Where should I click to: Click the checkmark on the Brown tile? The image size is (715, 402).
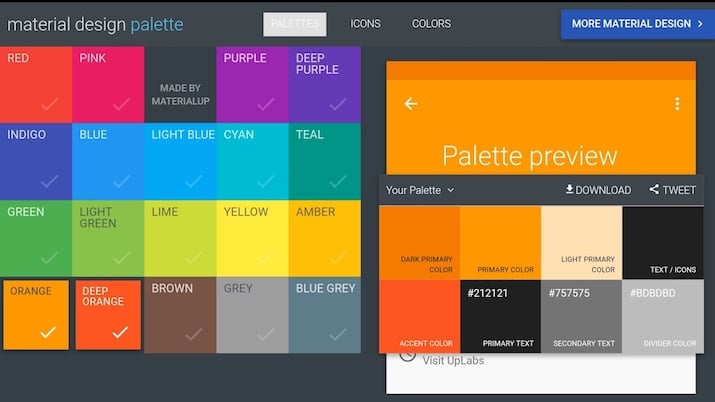194,335
